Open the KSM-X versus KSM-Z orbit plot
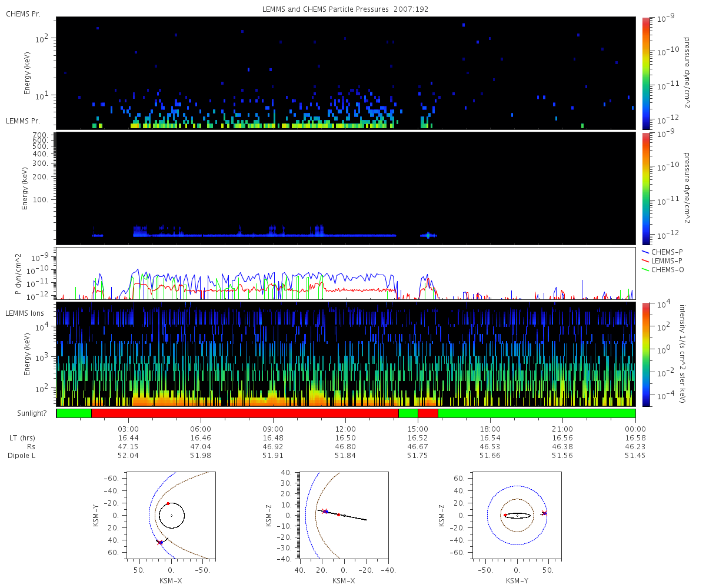Viewport: 706px width, 588px height. [344, 515]
